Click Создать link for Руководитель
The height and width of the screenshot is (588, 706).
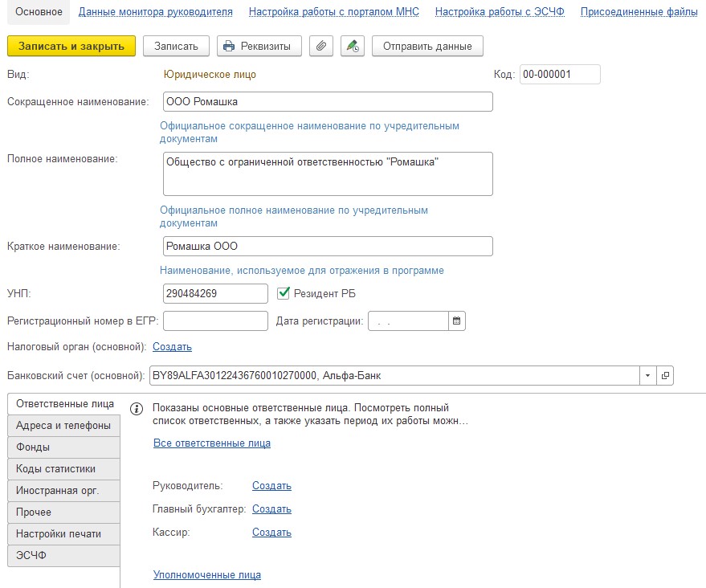(x=271, y=485)
